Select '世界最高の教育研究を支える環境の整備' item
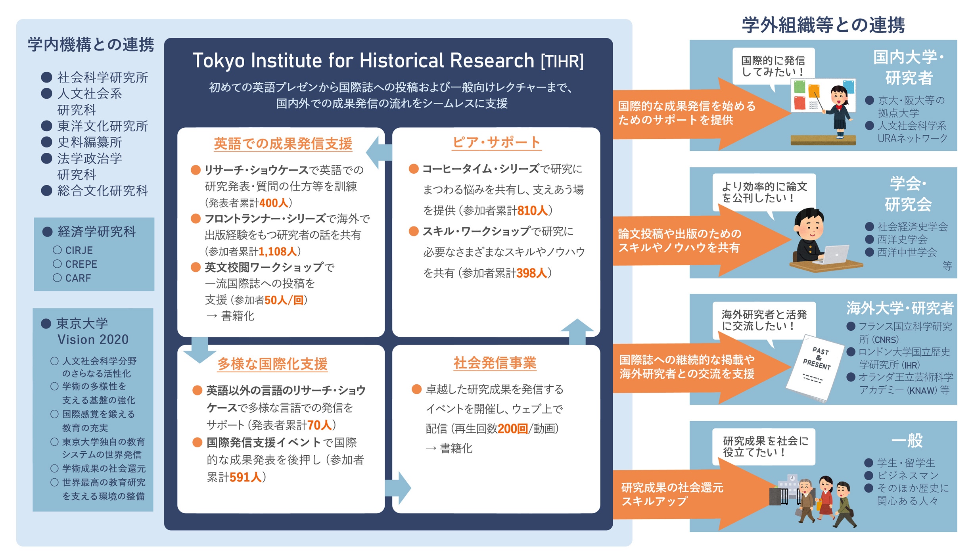This screenshot has height=560, width=974. pos(98,489)
